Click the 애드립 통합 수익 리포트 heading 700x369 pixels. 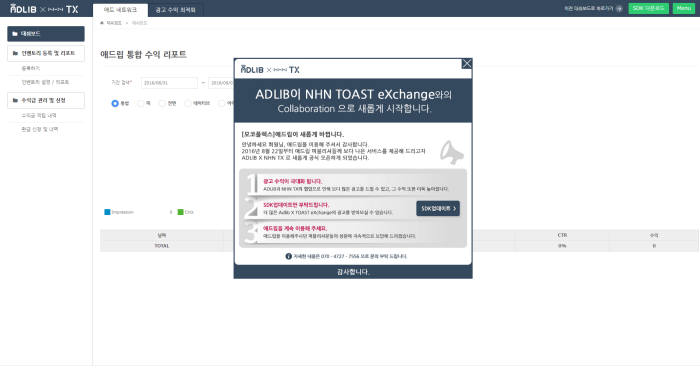(143, 54)
